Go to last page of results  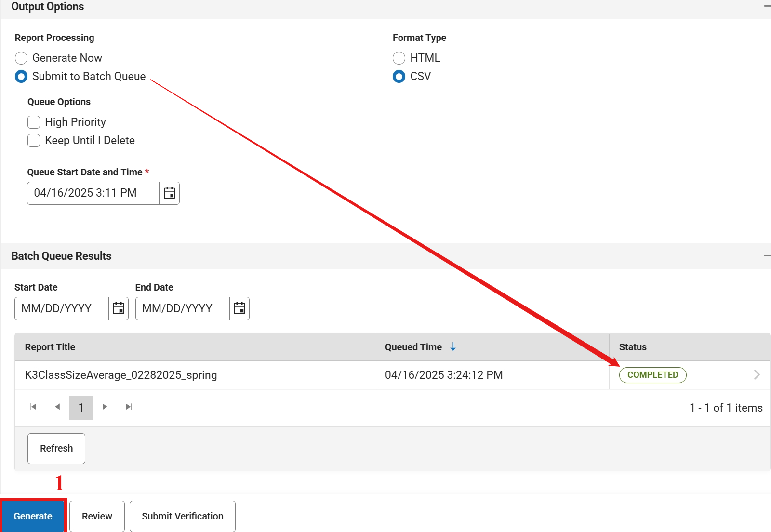(129, 407)
